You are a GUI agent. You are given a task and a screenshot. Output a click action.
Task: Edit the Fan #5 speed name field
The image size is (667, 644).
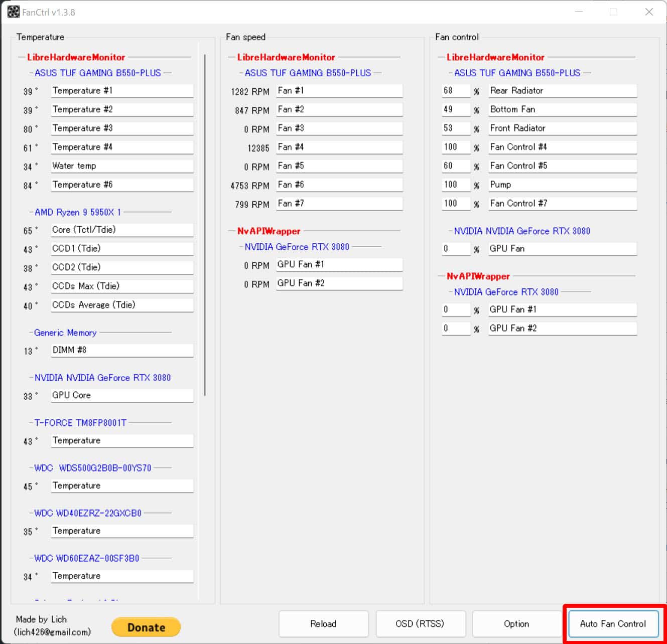tap(339, 166)
